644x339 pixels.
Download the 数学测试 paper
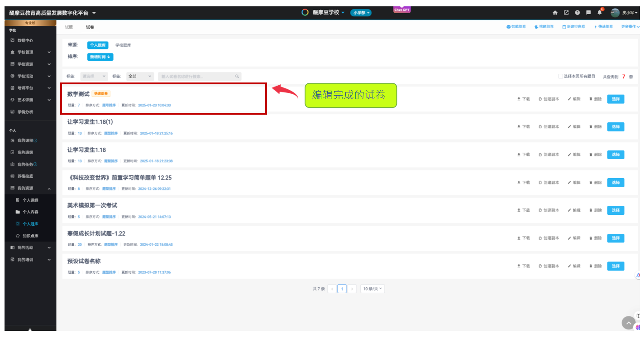(524, 99)
